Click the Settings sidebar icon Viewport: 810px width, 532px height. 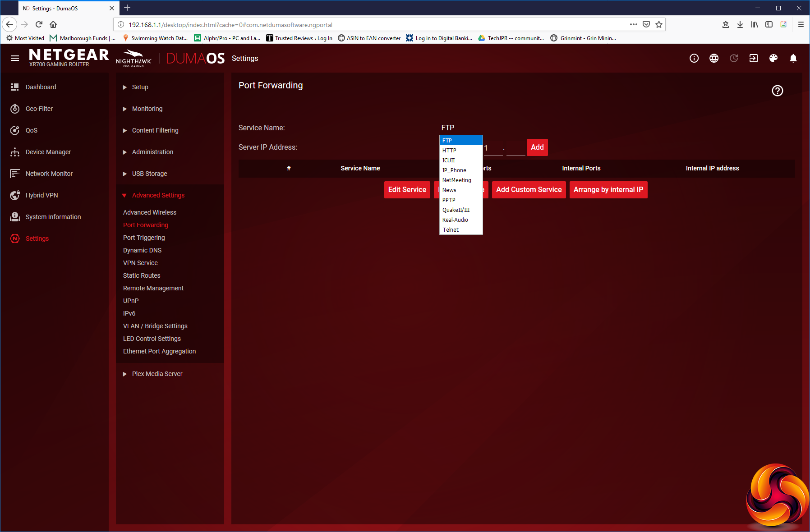point(15,238)
